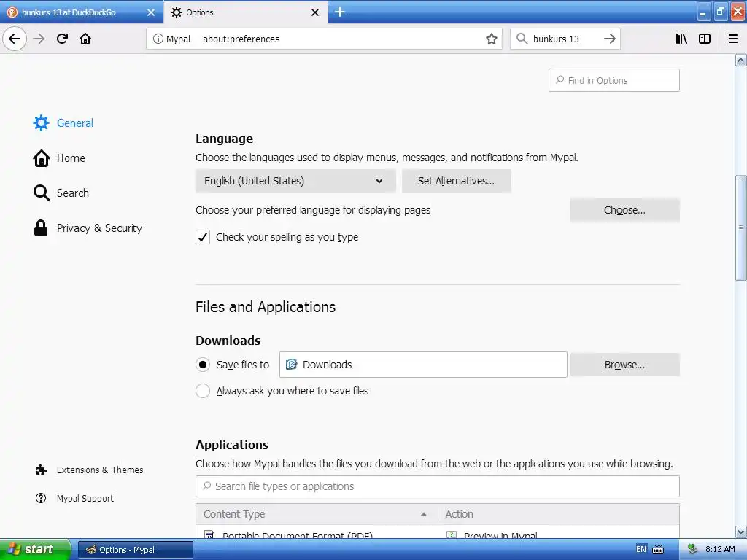Open the Library button
The image size is (747, 560).
tap(681, 39)
